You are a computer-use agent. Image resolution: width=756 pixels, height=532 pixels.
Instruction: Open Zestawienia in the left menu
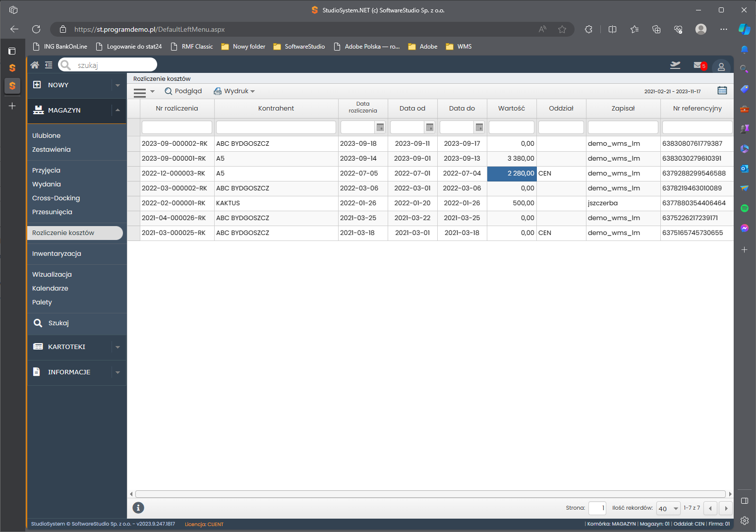point(51,150)
